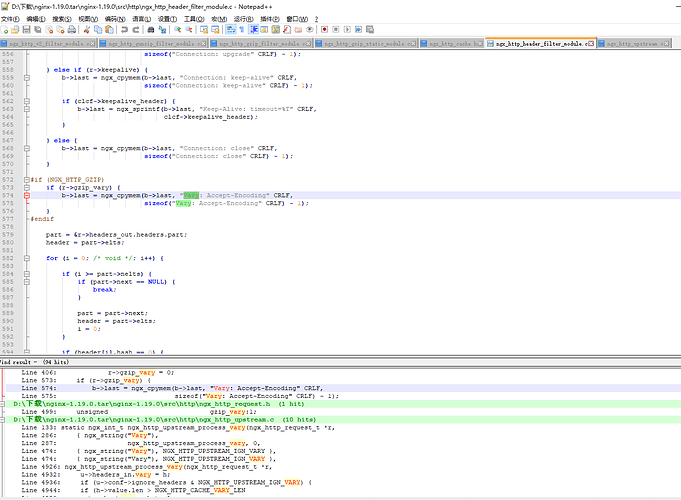Redo the edit from toolbar
The height and width of the screenshot is (500, 681).
(x=136, y=30)
